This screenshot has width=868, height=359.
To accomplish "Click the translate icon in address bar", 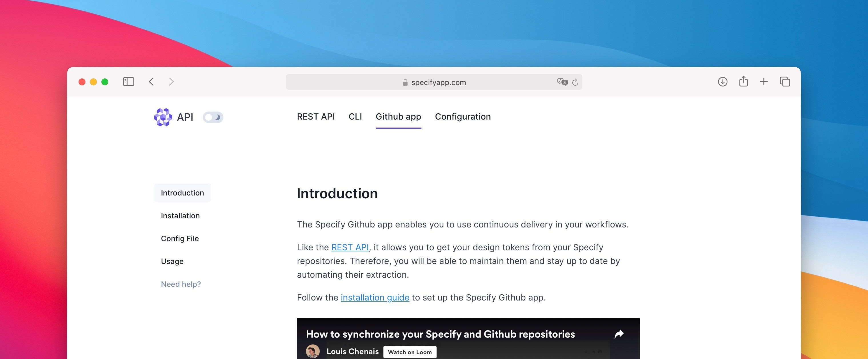I will [x=562, y=82].
